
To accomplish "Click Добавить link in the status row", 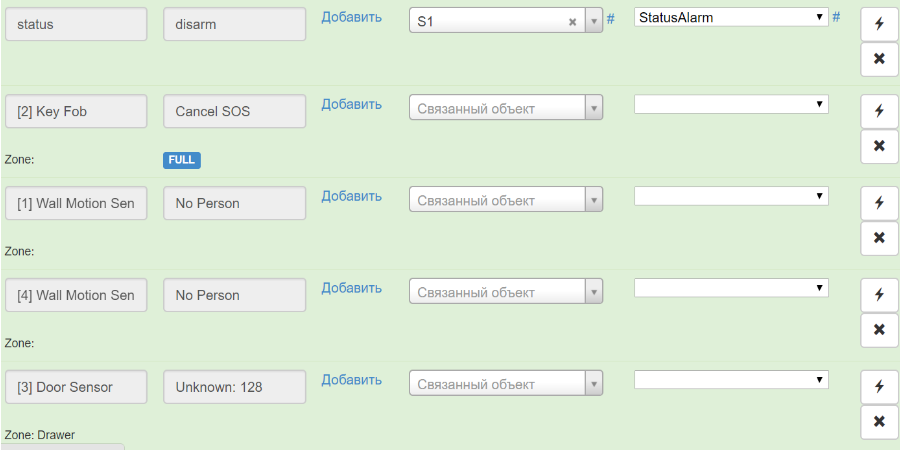I will click(351, 17).
